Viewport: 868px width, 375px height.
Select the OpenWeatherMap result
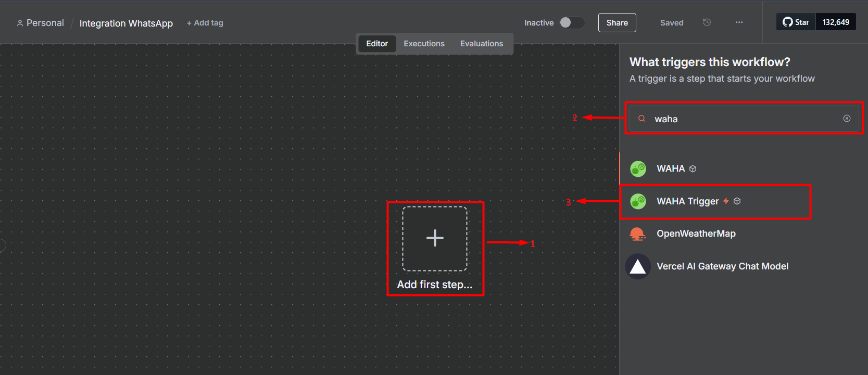pos(743,234)
